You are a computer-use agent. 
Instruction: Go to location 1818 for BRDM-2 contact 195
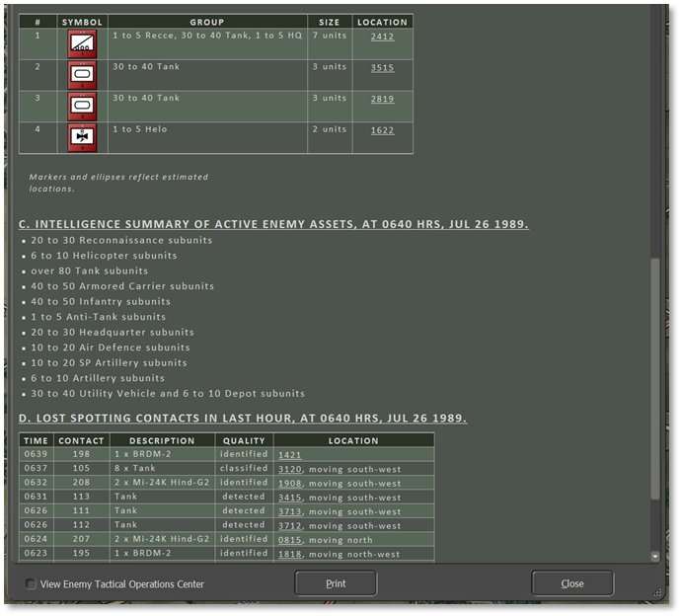[x=289, y=555]
